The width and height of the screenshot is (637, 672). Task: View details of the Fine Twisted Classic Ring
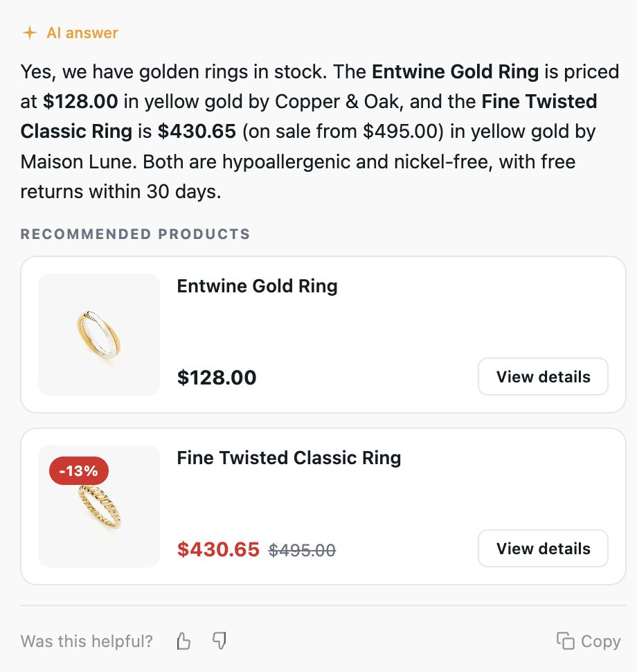543,549
